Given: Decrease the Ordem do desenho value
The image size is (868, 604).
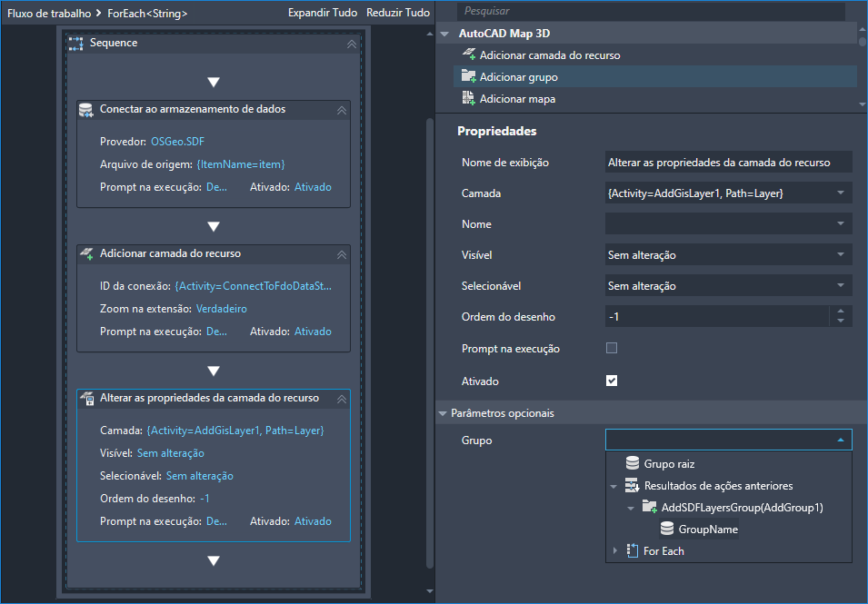Looking at the screenshot, I should tap(841, 321).
